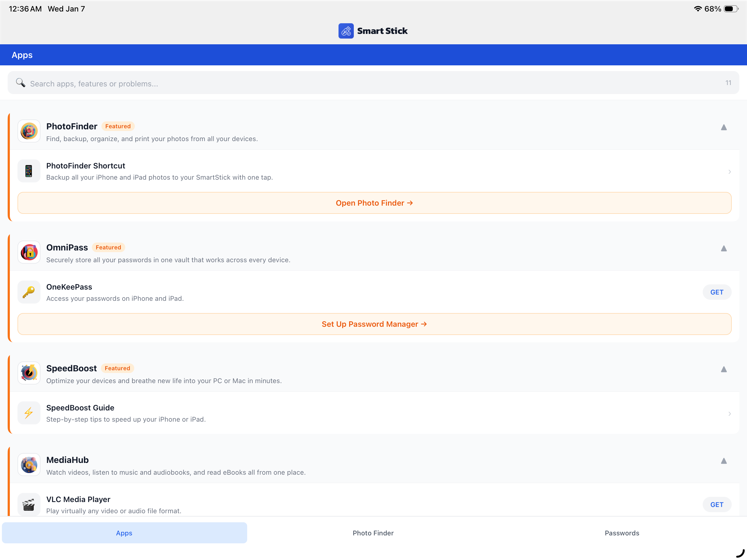Open the SpeedBoost app icon

point(29,373)
